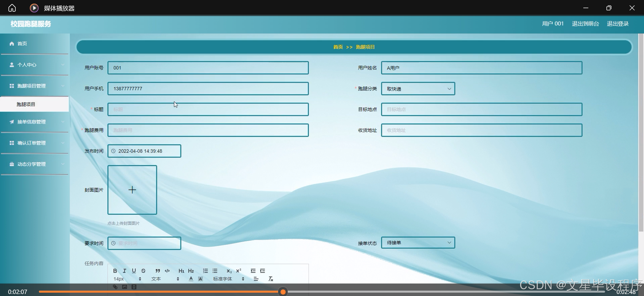Apply subscript formatting
The image size is (644, 296).
pyautogui.click(x=229, y=271)
